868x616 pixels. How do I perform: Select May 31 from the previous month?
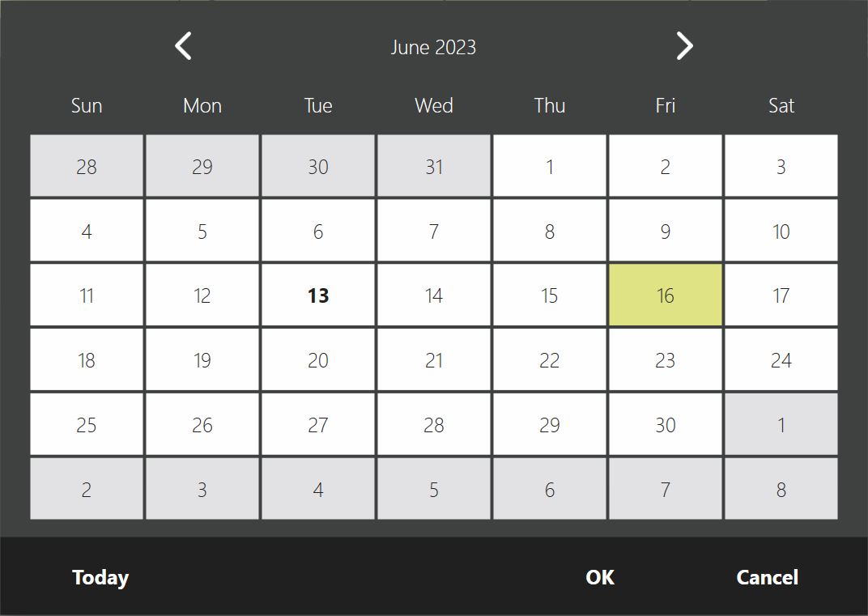click(x=434, y=166)
